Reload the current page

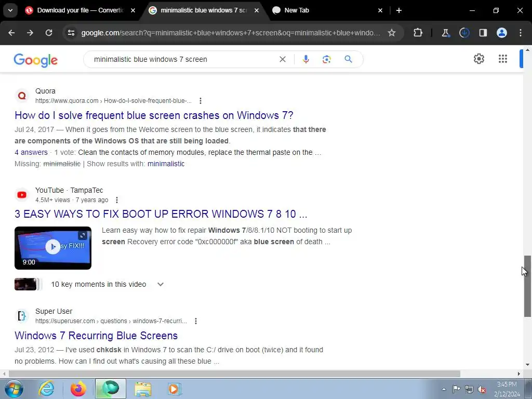click(x=49, y=33)
